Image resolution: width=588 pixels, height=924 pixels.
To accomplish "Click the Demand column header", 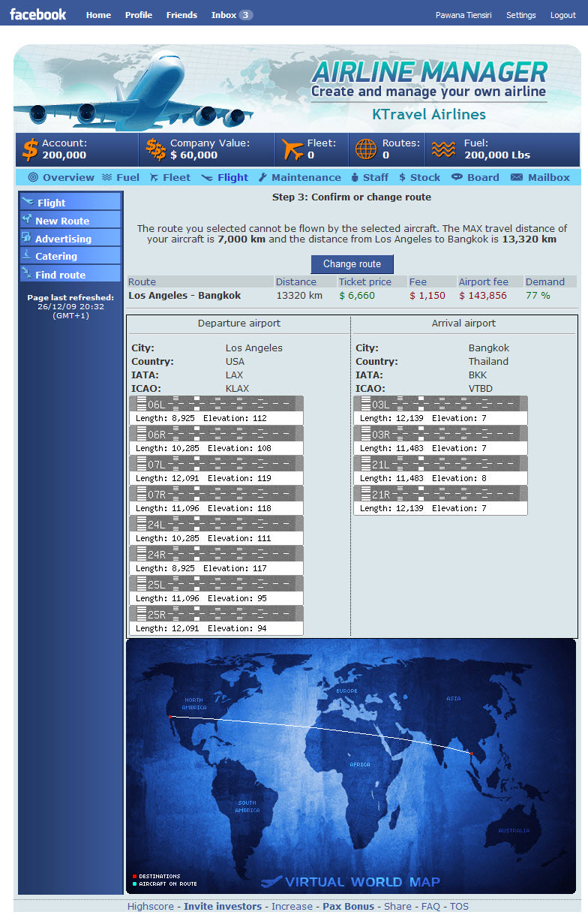I will click(545, 281).
